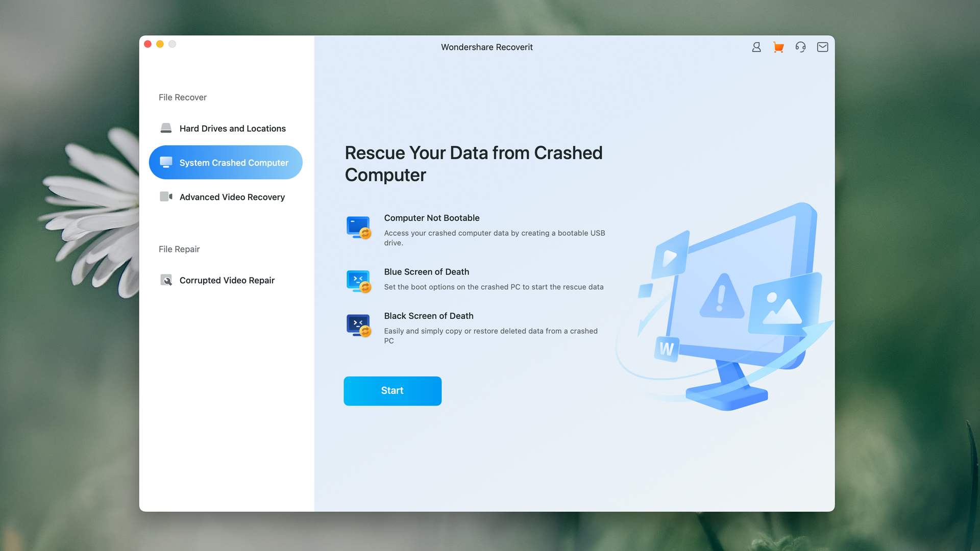Click the Advanced Video Recovery icon
The width and height of the screenshot is (980, 551).
(165, 197)
